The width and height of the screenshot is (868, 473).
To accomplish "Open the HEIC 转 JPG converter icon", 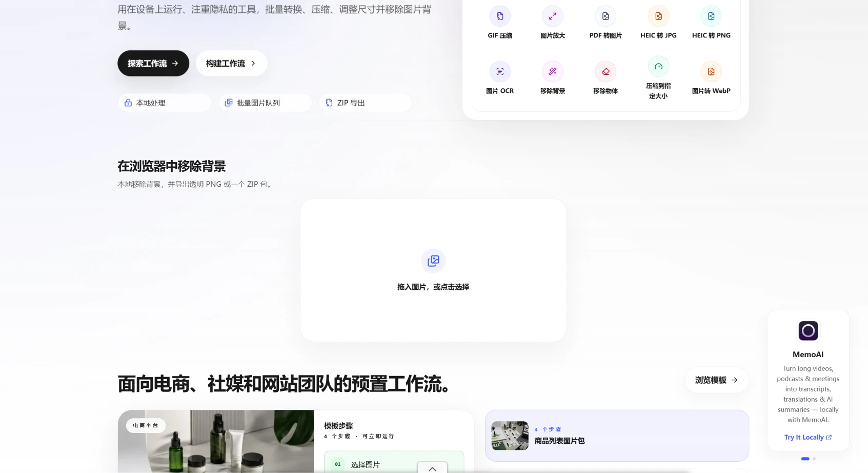I will (658, 16).
